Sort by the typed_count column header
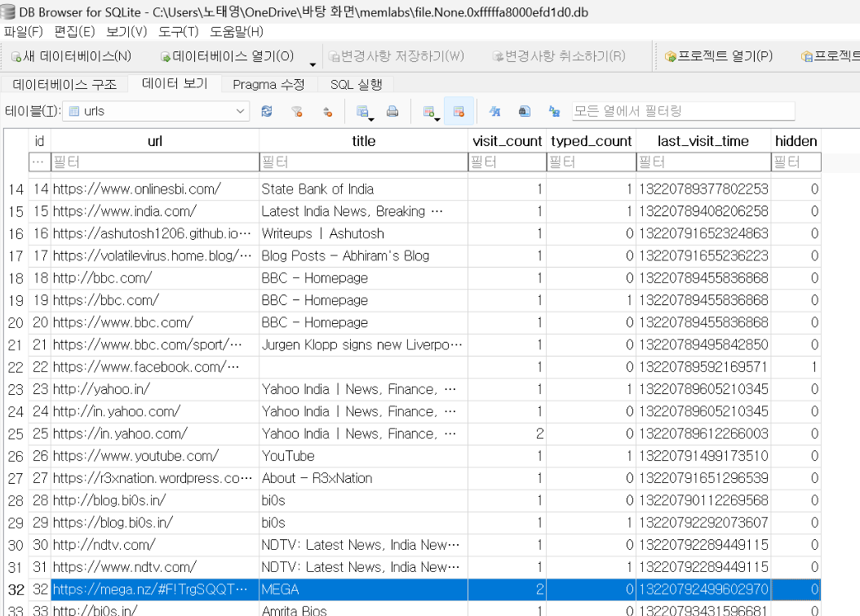This screenshot has height=616, width=860. 592,141
